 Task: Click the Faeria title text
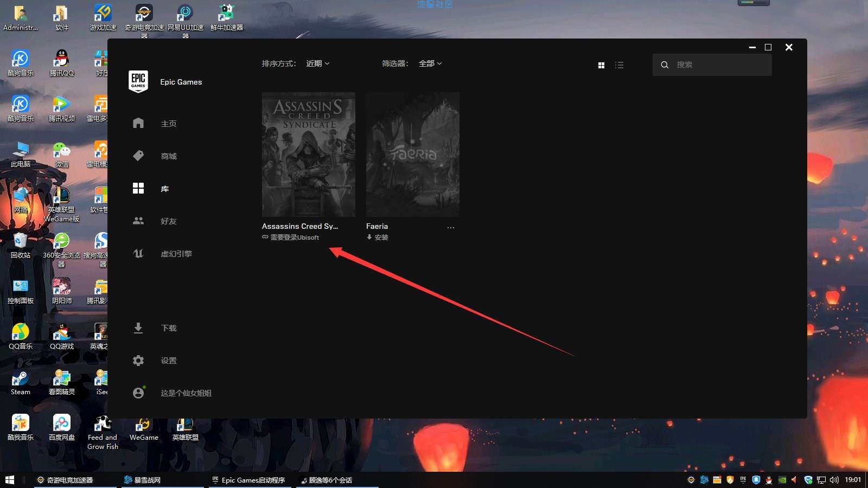coord(377,226)
